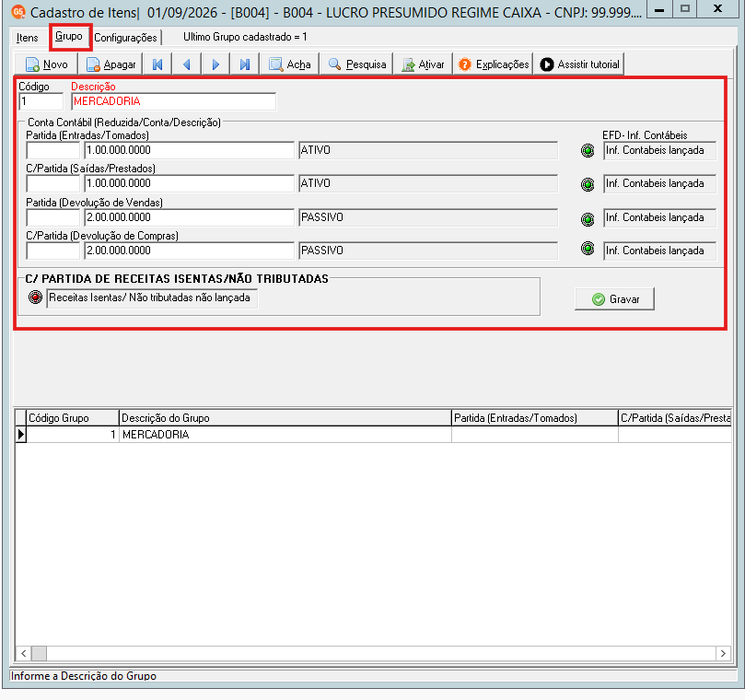Click 'Receitas Isentas/ Não tributadas não lançada' field
The image size is (745, 700).
pos(152,298)
